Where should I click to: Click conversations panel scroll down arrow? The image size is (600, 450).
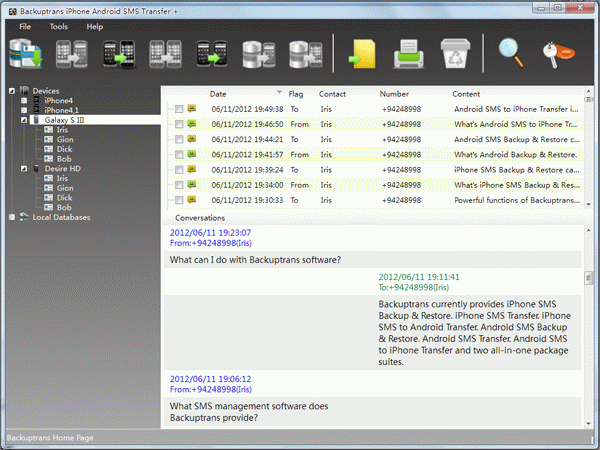coord(589,424)
